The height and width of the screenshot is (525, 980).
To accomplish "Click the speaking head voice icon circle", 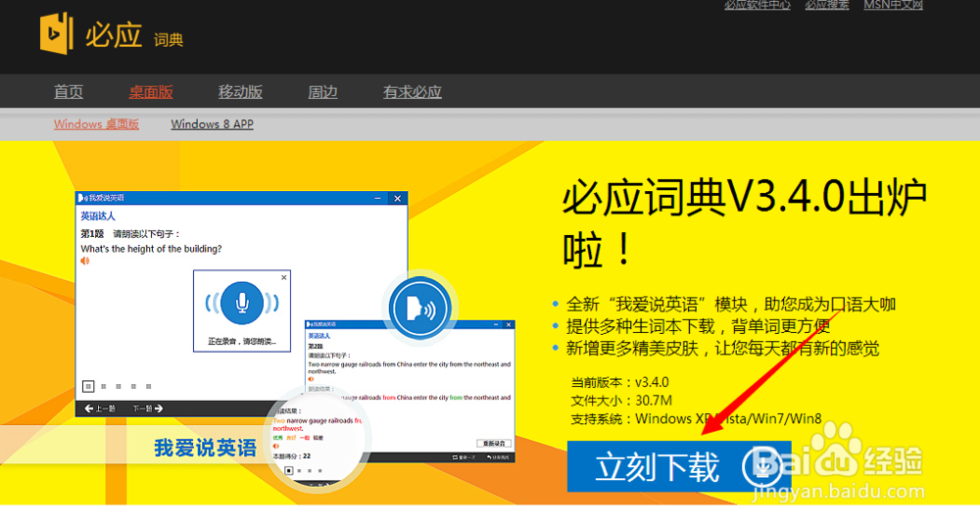I will click(x=420, y=308).
